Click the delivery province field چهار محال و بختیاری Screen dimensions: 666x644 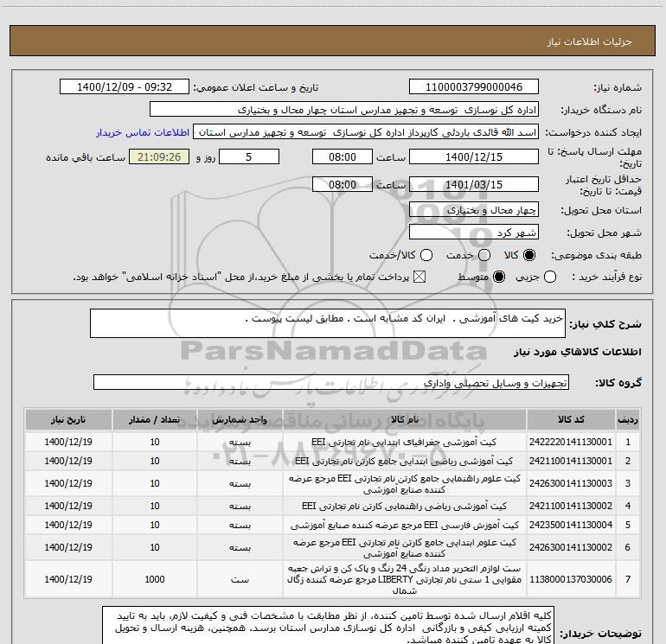(474, 210)
